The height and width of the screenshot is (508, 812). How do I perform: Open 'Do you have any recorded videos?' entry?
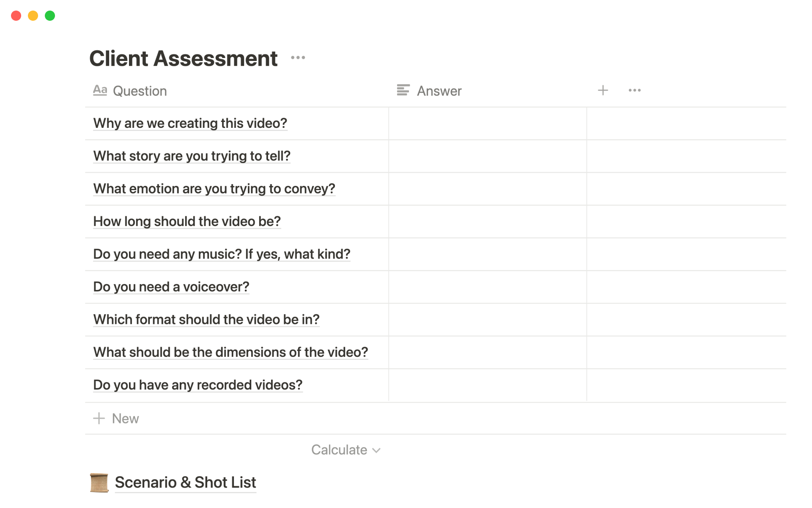198,385
